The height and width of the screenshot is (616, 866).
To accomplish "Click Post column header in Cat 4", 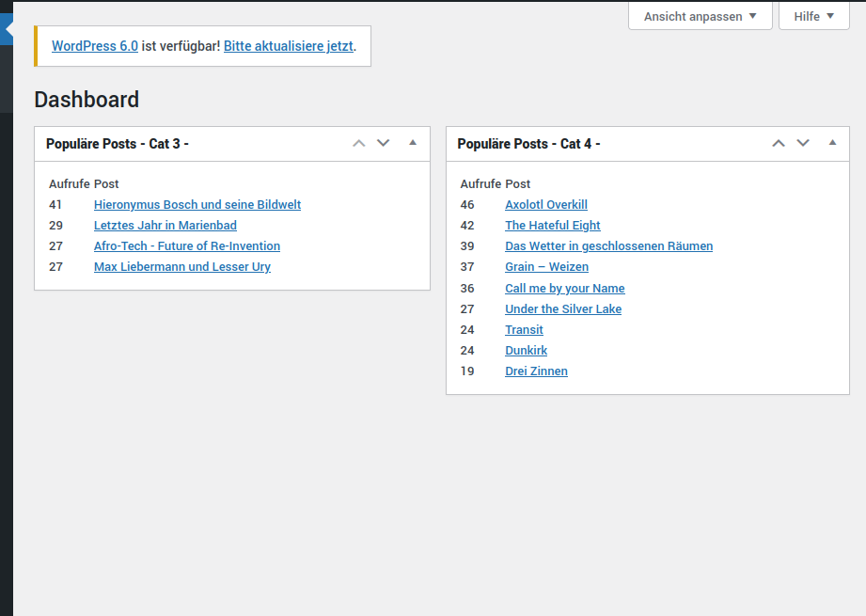I will pyautogui.click(x=517, y=184).
